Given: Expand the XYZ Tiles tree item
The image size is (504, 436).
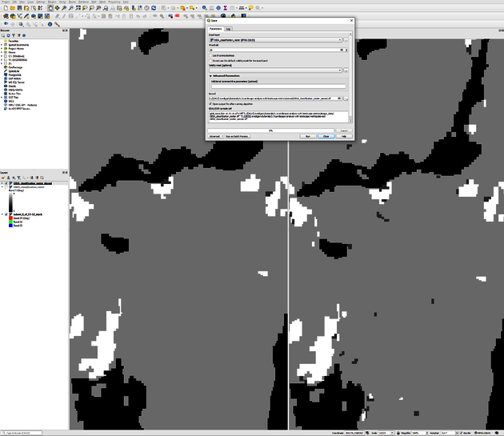Looking at the screenshot, I should click(2, 97).
